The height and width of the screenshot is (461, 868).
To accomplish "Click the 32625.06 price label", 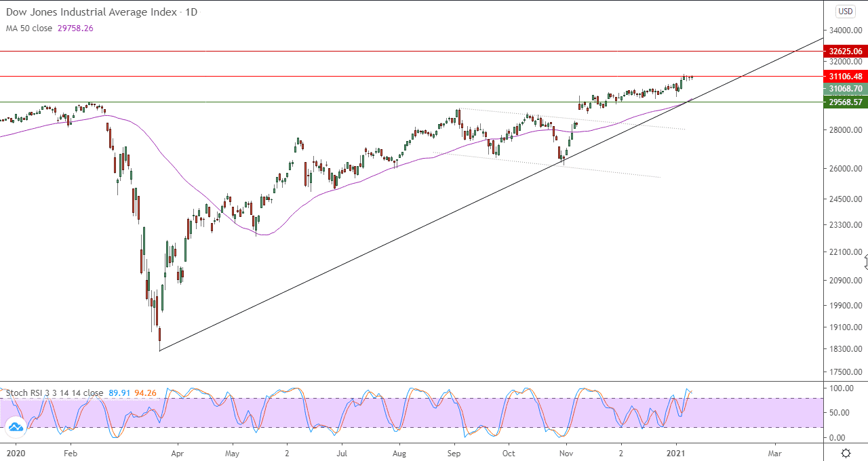I will coord(845,51).
